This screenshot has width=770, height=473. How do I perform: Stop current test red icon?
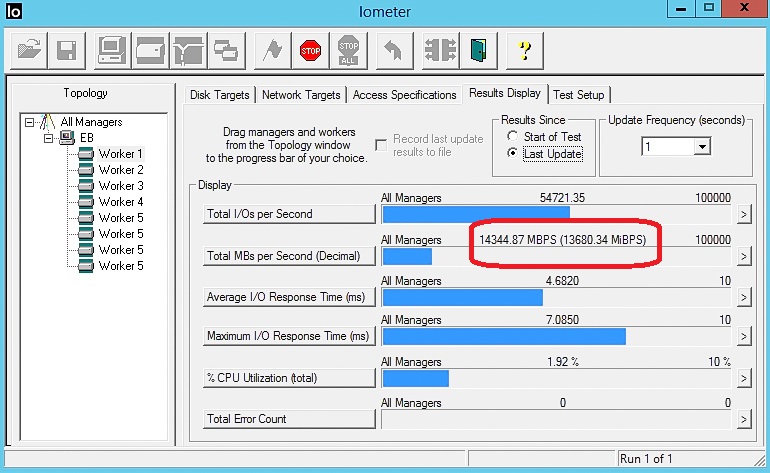click(310, 50)
